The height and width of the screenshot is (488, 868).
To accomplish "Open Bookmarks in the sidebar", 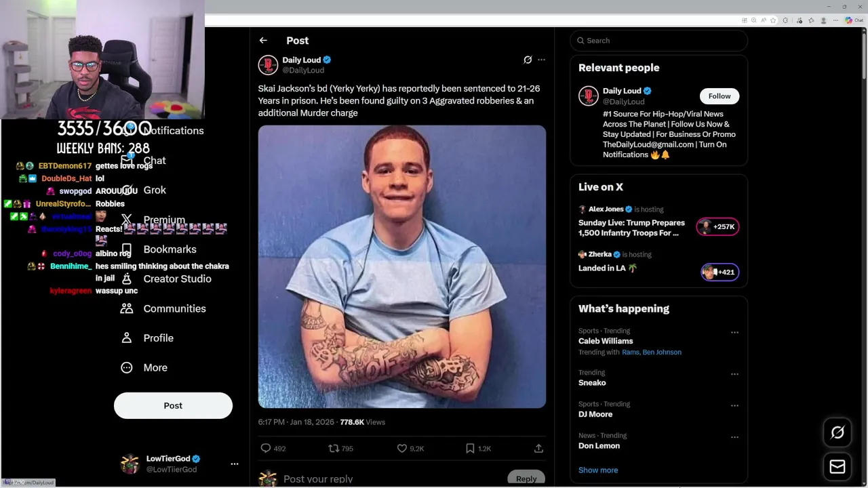I will (170, 249).
